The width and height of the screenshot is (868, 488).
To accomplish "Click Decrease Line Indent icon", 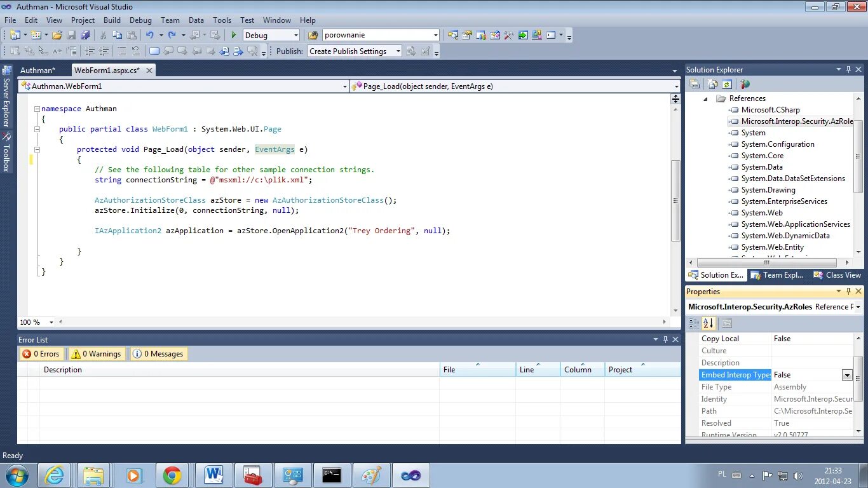I will [x=90, y=51].
